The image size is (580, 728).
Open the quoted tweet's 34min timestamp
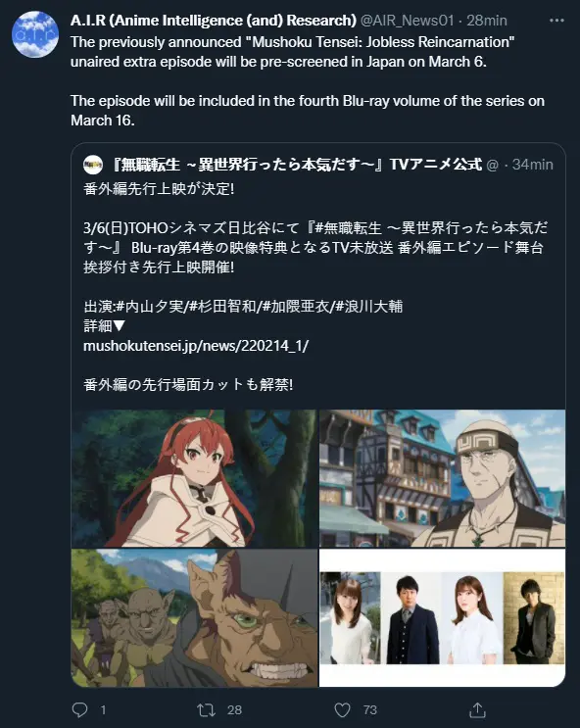coord(533,165)
